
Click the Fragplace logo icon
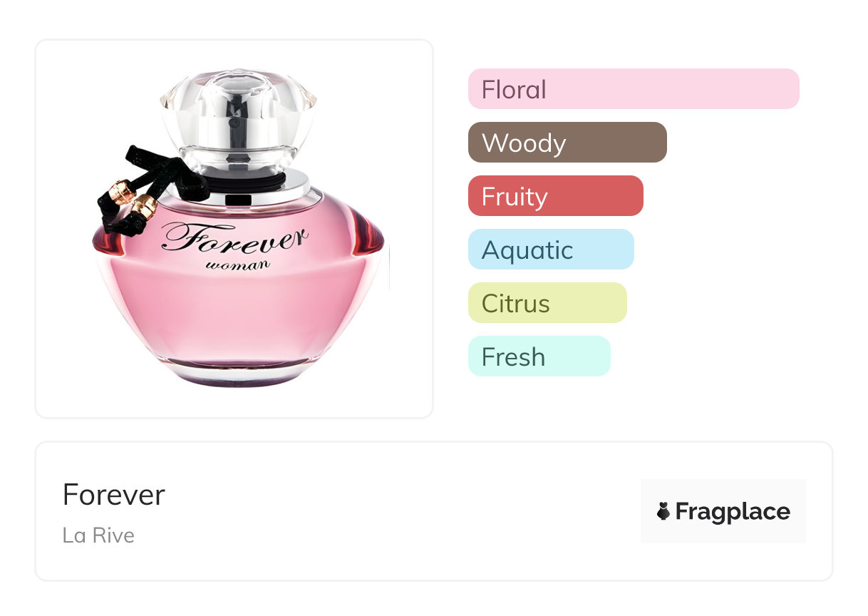tap(663, 511)
